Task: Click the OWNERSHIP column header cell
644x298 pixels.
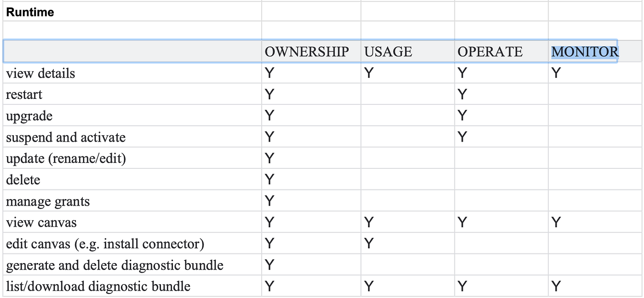Action: (x=311, y=52)
